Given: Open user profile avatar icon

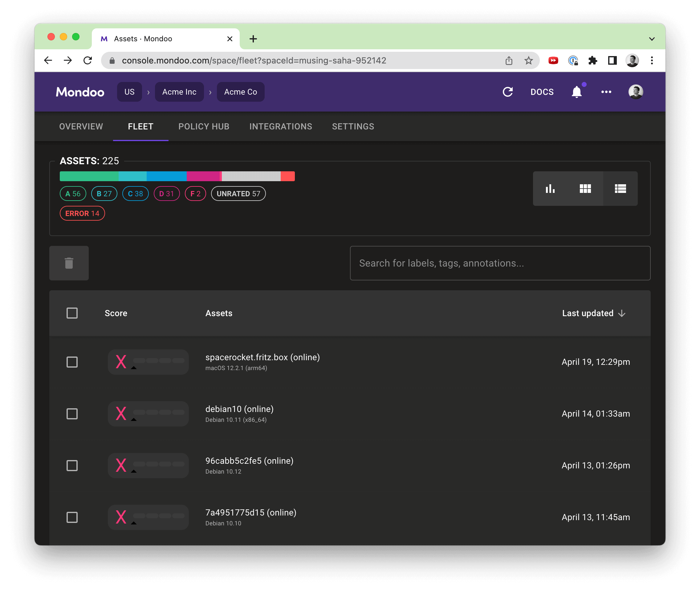Looking at the screenshot, I should pyautogui.click(x=637, y=92).
